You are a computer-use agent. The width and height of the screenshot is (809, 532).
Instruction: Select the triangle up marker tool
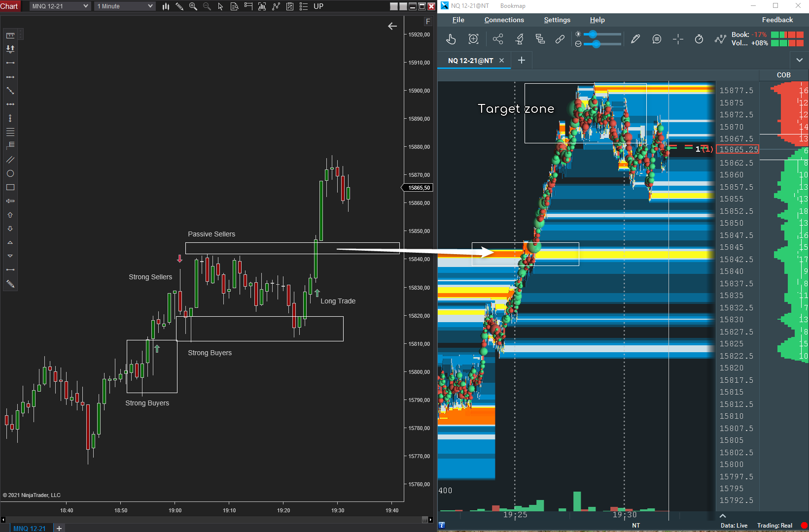[10, 242]
